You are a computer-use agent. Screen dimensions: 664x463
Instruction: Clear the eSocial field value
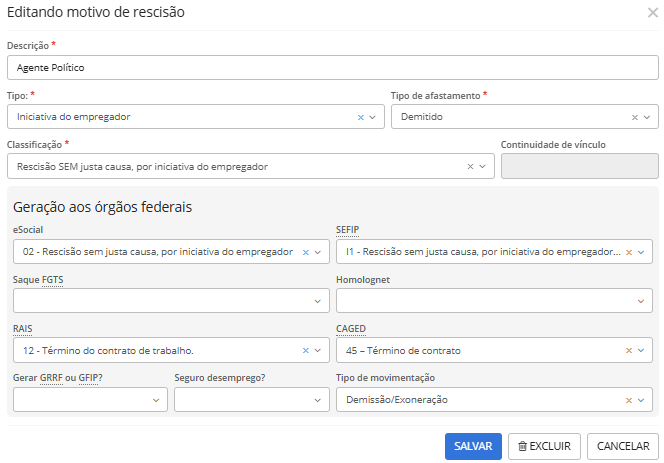click(305, 252)
